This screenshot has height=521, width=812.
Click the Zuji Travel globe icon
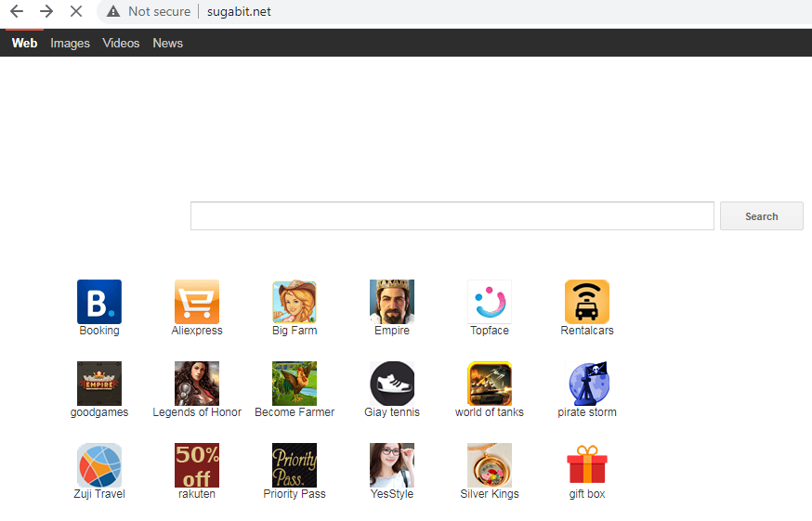pyautogui.click(x=98, y=465)
